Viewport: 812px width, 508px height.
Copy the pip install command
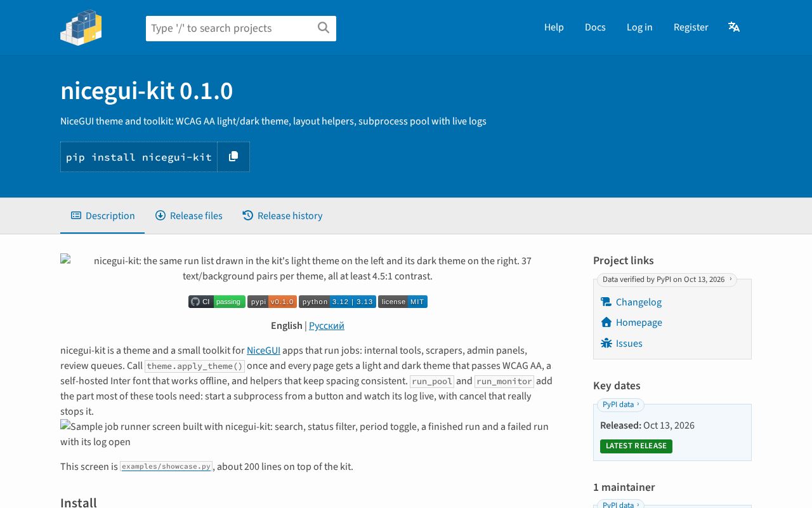click(x=233, y=156)
